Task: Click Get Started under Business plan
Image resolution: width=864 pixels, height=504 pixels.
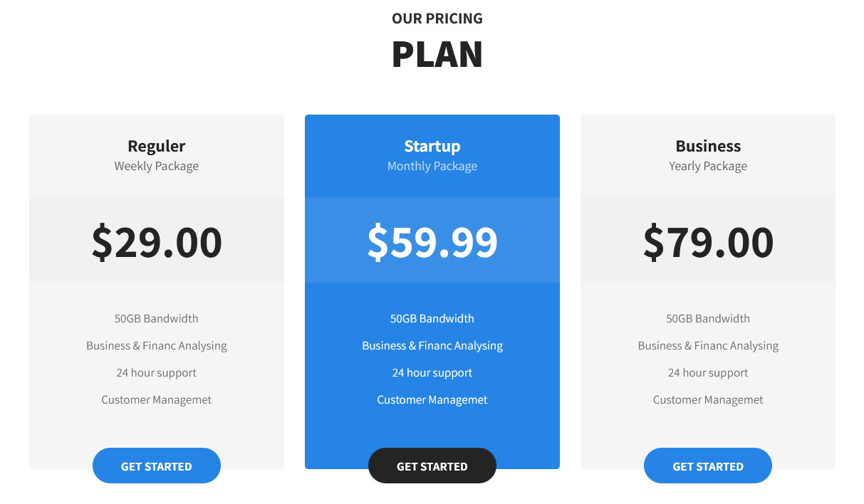Action: pyautogui.click(x=708, y=466)
